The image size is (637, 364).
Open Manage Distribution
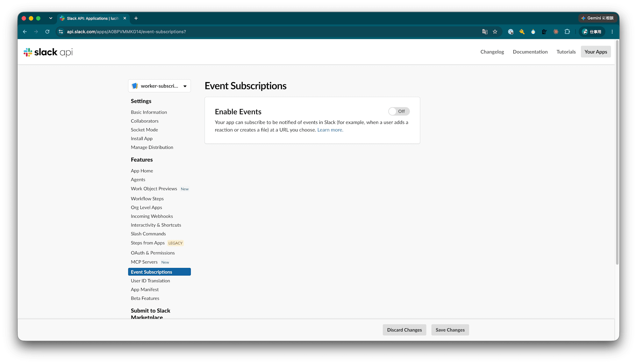(x=152, y=147)
